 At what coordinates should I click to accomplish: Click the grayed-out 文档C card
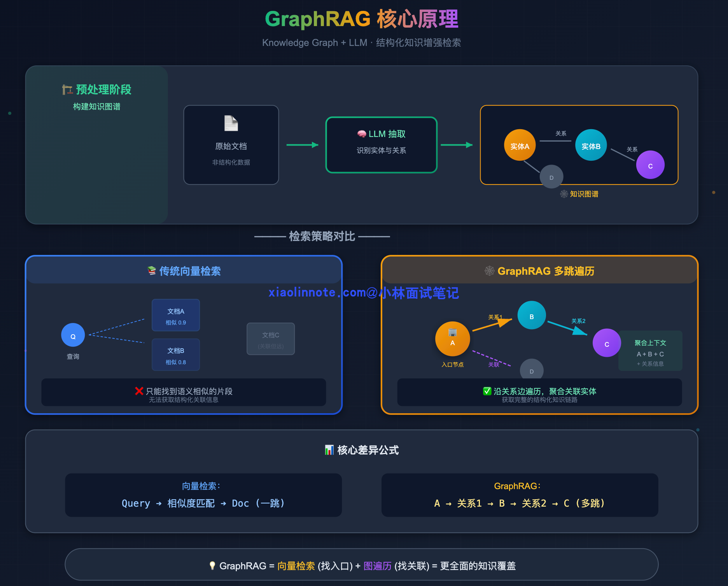[x=271, y=339]
